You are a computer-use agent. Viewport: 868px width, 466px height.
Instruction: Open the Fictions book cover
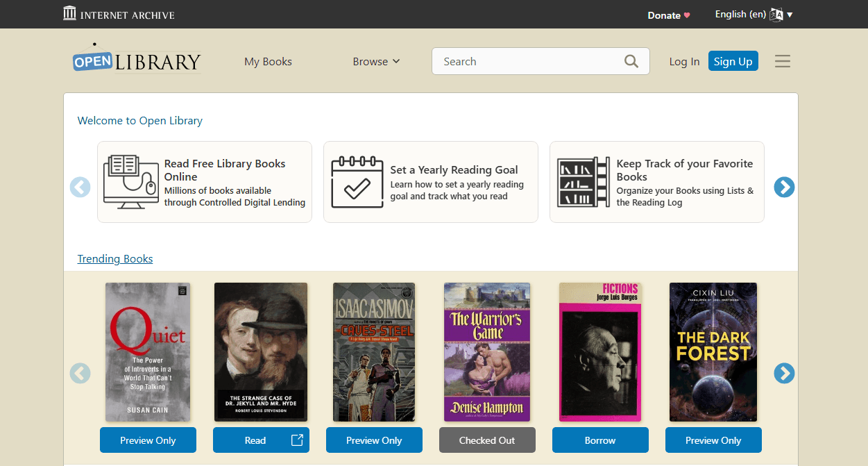click(x=600, y=352)
